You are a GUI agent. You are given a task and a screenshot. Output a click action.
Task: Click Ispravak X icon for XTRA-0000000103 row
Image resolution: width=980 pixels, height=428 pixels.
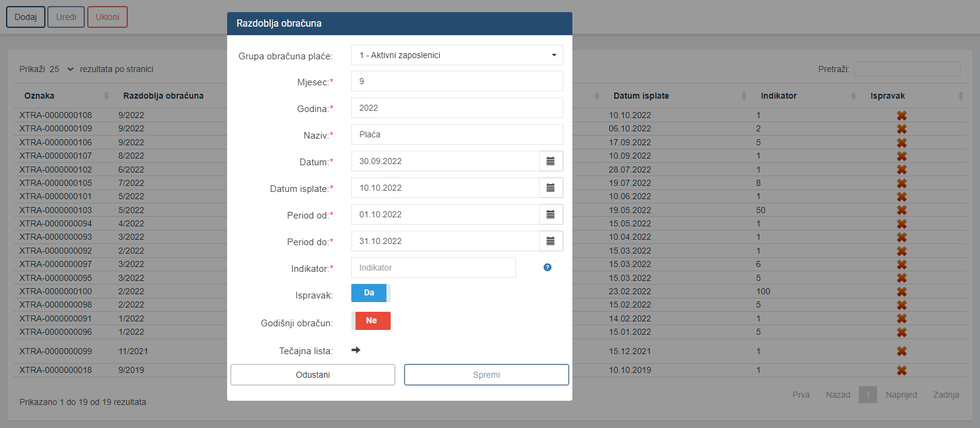(902, 210)
